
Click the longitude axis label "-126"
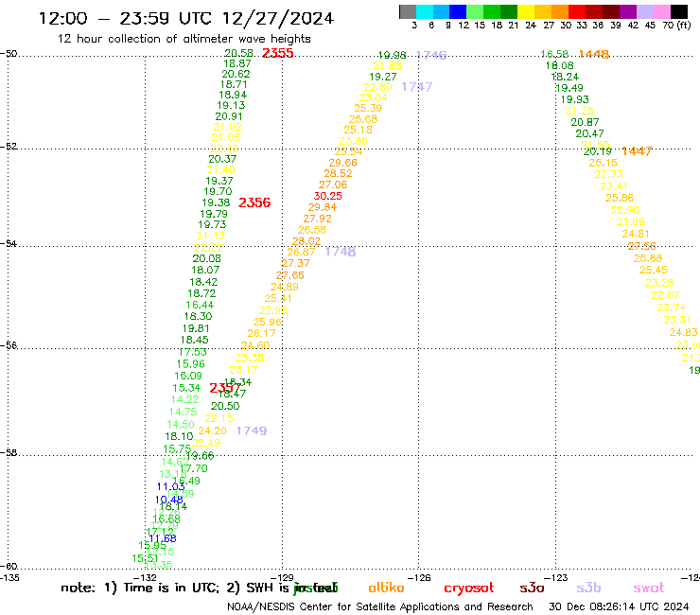click(419, 577)
